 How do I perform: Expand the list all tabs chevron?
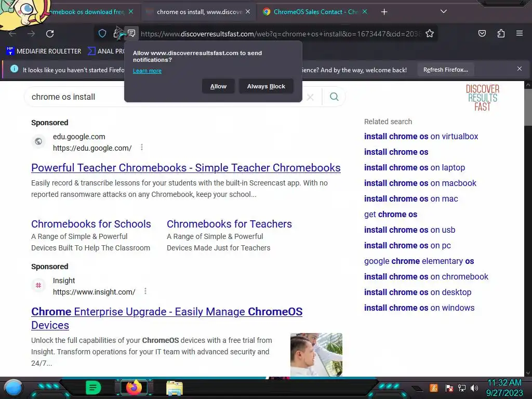[x=444, y=11]
